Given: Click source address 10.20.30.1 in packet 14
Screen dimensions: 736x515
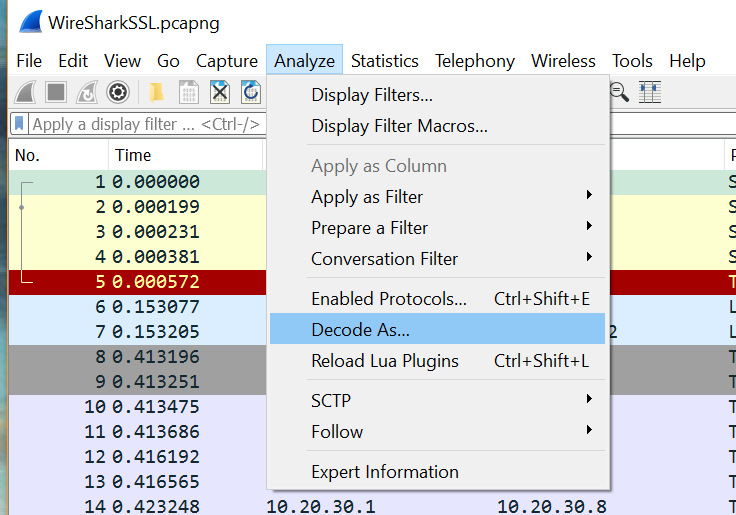Looking at the screenshot, I should (x=321, y=507).
